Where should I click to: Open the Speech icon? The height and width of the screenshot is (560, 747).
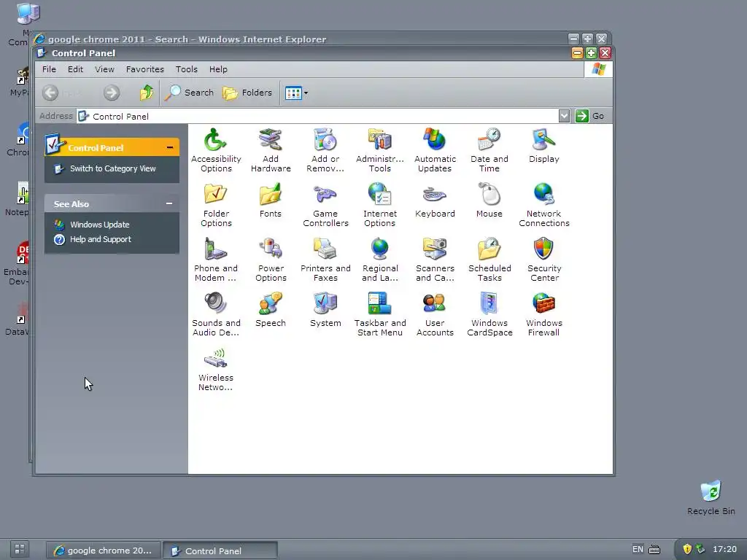point(271,309)
